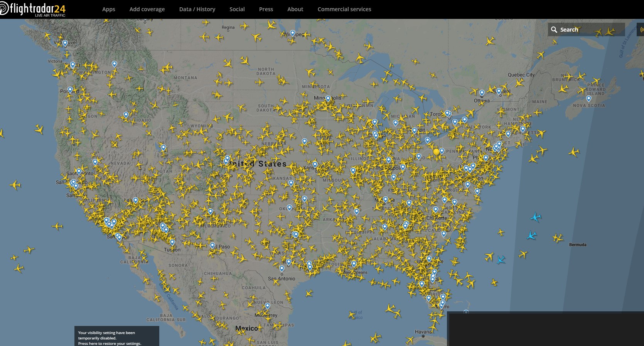Click the airport pin above Charlotte label

[435, 210]
